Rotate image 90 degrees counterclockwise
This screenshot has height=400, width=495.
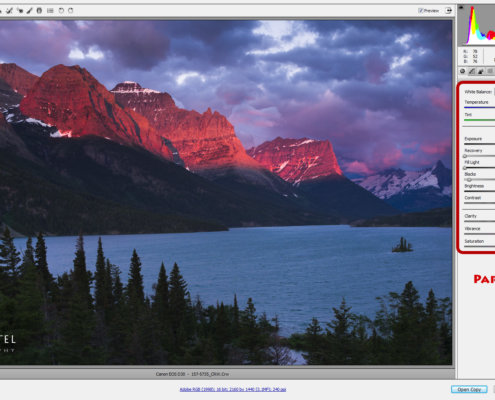[61, 11]
